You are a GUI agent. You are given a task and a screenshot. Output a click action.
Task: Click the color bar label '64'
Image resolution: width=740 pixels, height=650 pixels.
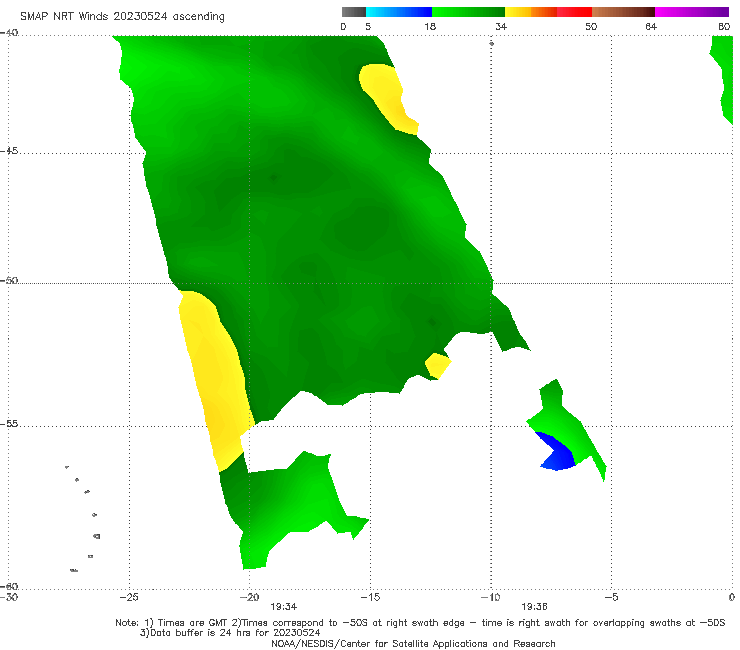(x=651, y=26)
